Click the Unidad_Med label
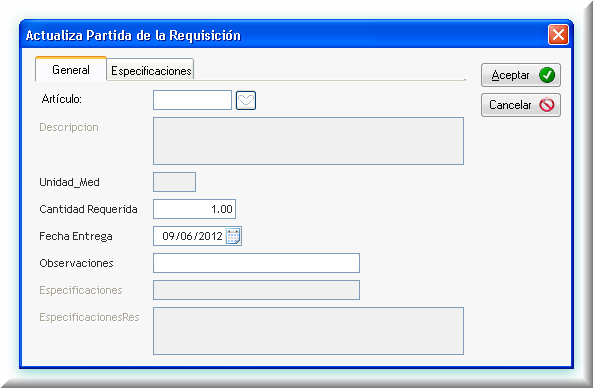This screenshot has height=388, width=593. 70,182
